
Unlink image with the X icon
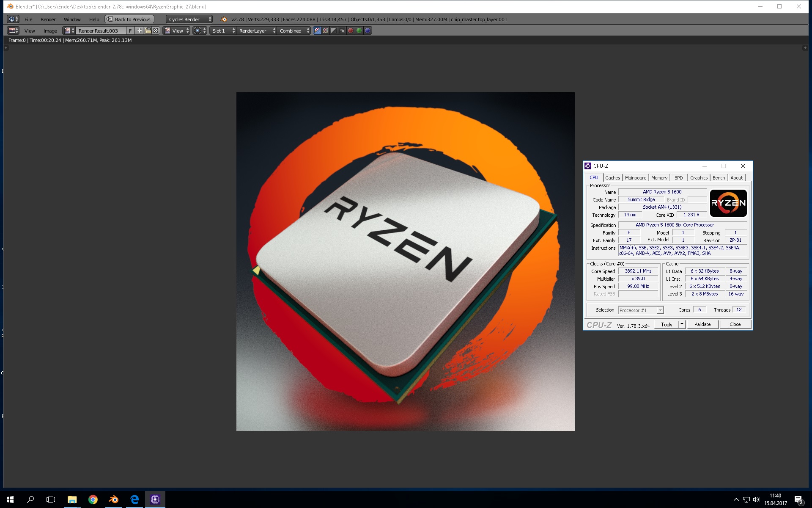[x=156, y=30]
